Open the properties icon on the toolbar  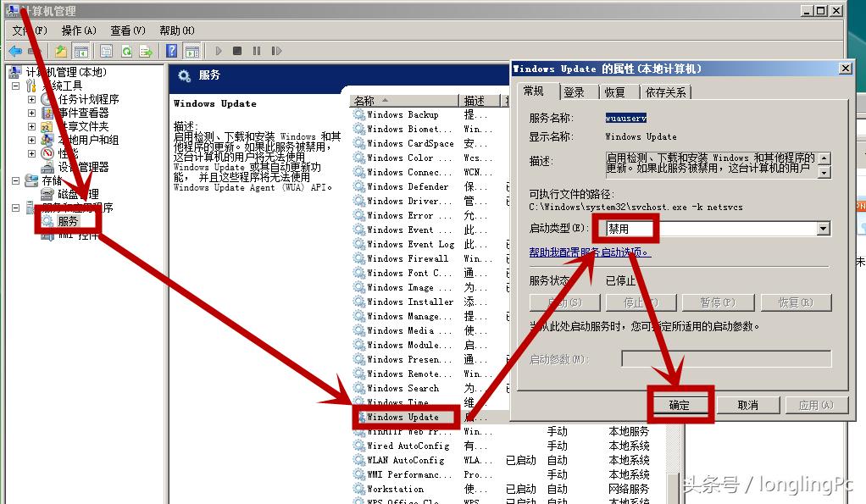click(106, 51)
